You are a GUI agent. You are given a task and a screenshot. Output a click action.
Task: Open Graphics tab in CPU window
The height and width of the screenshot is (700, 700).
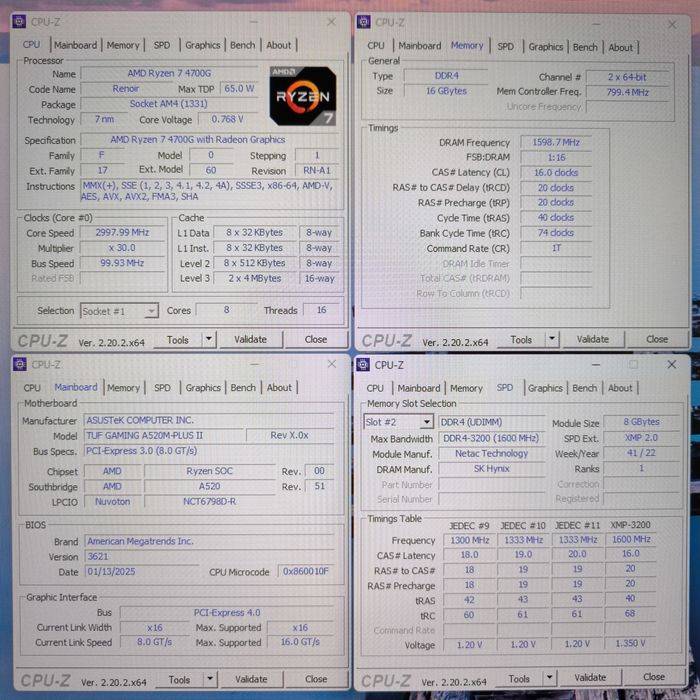(x=203, y=45)
